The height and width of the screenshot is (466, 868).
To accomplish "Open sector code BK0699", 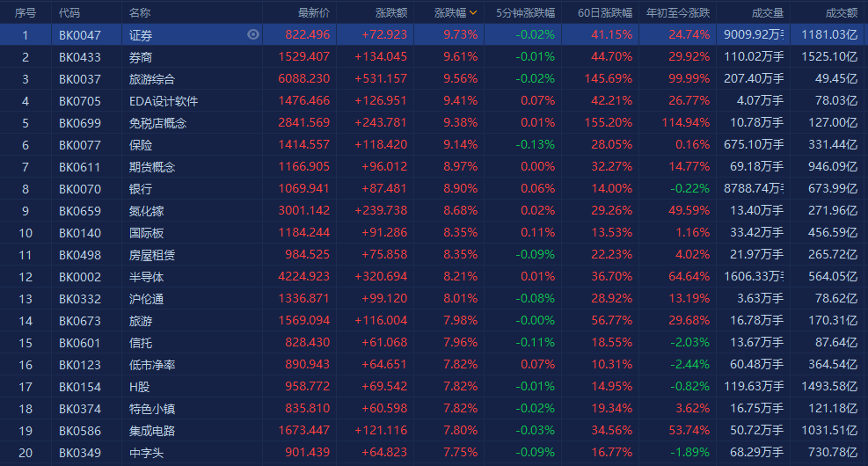I will [80, 123].
